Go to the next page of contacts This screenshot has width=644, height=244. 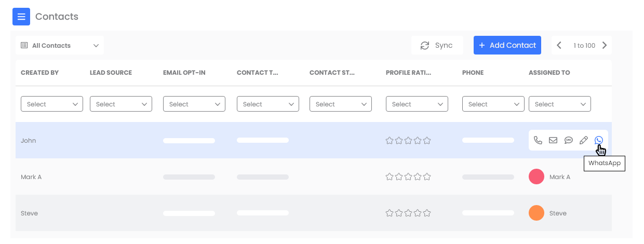tap(605, 46)
